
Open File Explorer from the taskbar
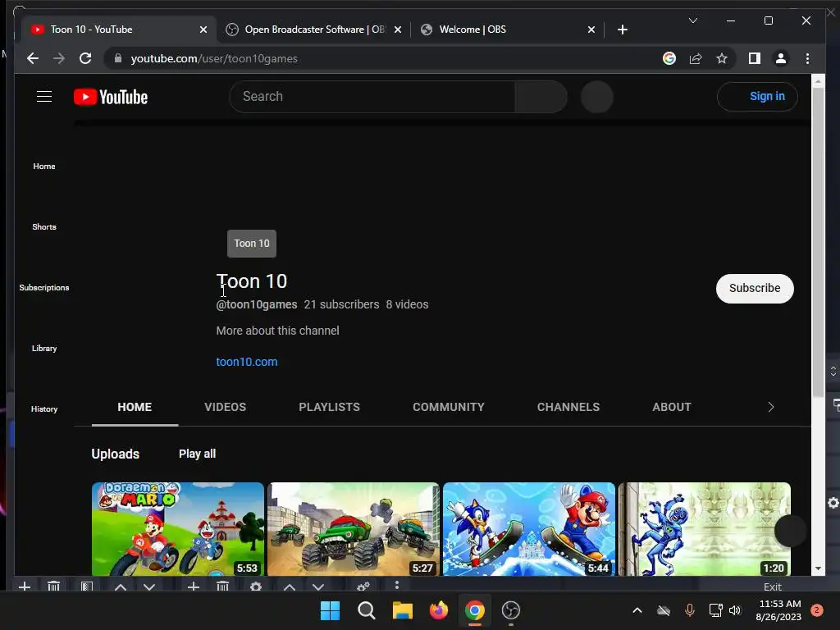click(402, 610)
